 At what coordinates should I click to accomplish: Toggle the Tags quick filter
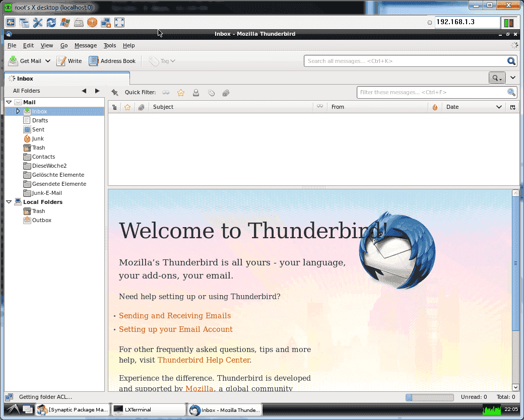coord(211,93)
